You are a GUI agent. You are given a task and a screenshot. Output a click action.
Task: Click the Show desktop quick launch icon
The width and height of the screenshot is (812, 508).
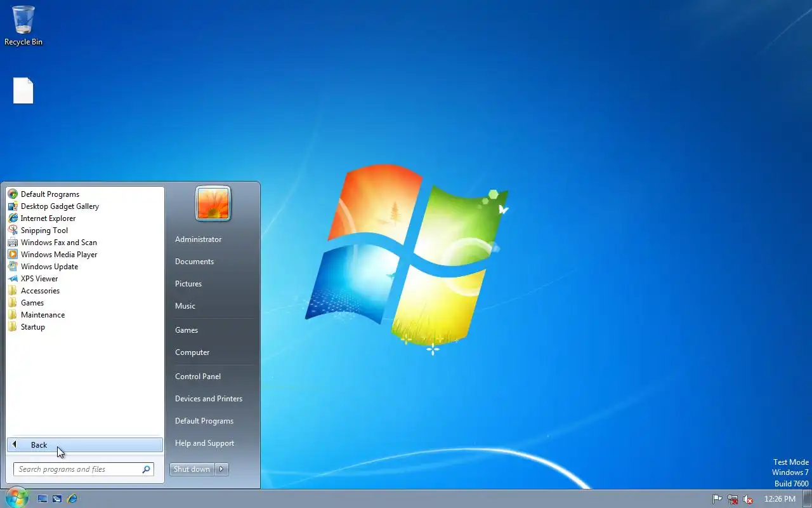coord(43,499)
